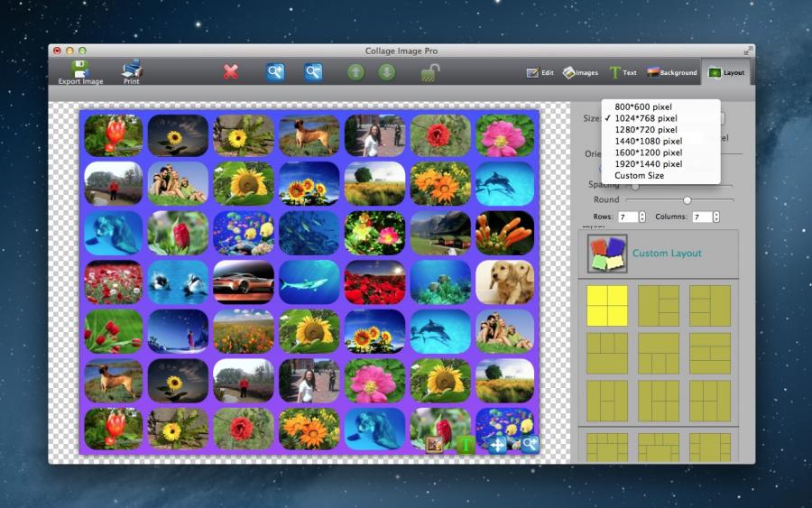Switch to the Background tab
Image resolution: width=812 pixels, height=508 pixels.
pyautogui.click(x=672, y=72)
